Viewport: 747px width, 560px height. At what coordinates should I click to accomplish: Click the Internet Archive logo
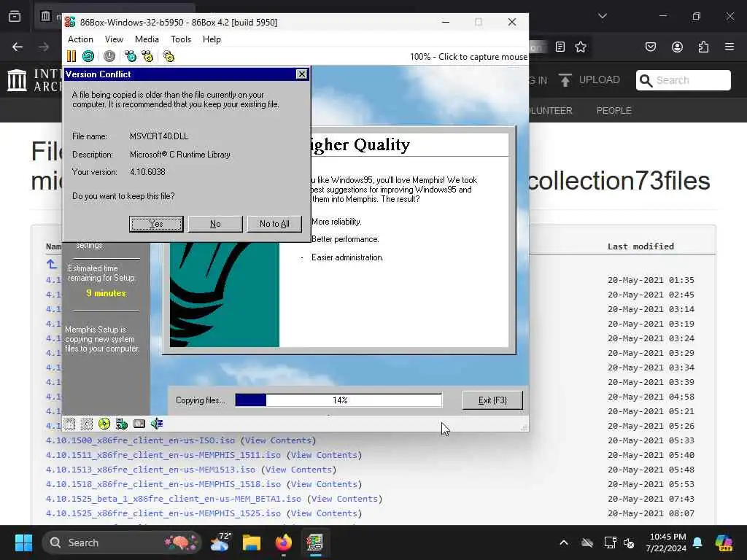pyautogui.click(x=18, y=79)
